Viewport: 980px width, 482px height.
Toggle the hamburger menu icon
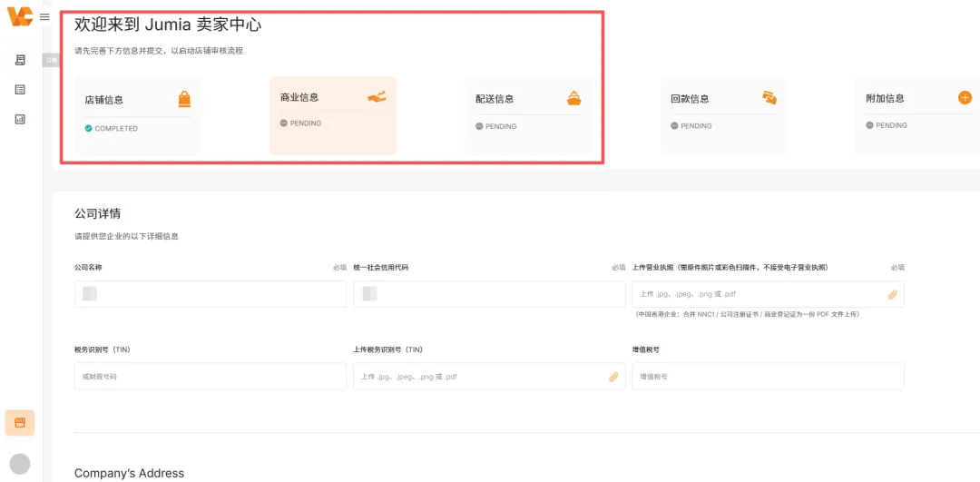(x=44, y=17)
